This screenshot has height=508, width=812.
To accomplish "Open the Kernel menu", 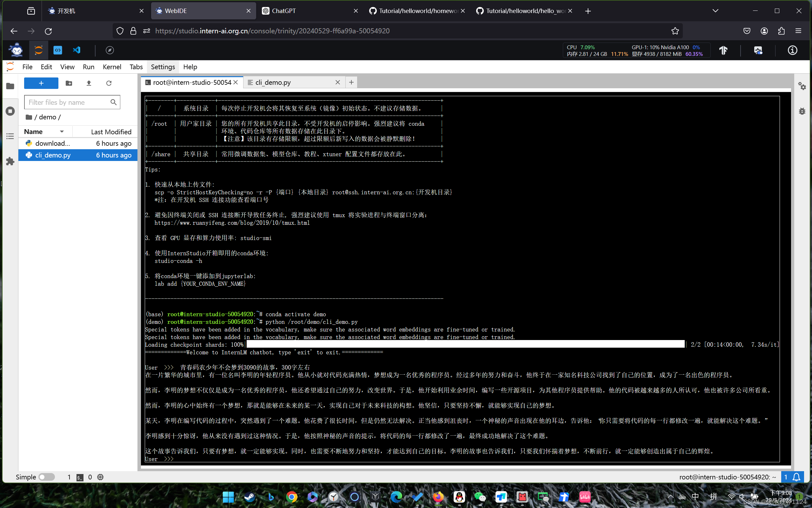I will [x=112, y=67].
